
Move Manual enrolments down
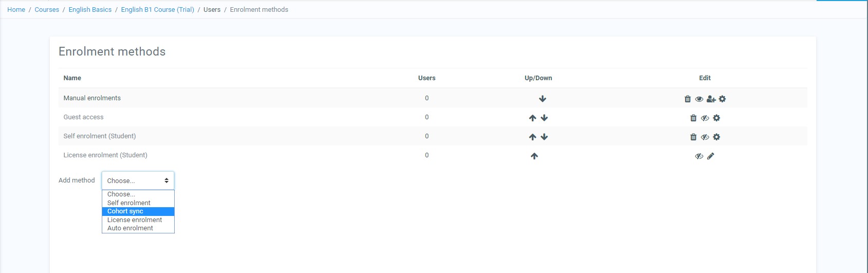point(543,99)
